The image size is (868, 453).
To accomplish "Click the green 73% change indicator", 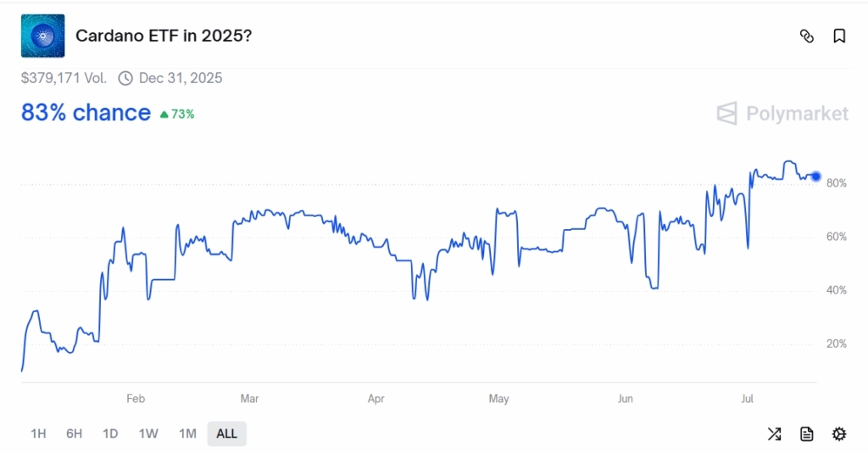I will (x=177, y=114).
